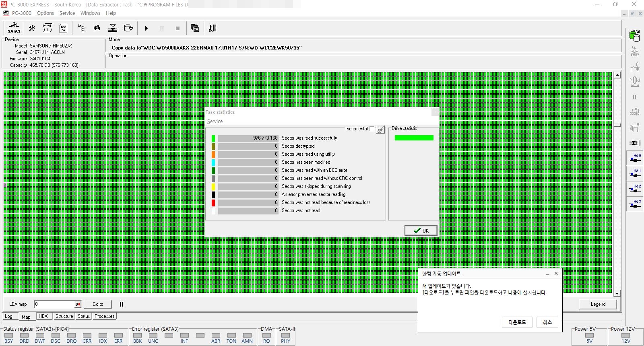Click the relay switch icon in the side panel
This screenshot has width=644, height=346.
pyautogui.click(x=635, y=67)
